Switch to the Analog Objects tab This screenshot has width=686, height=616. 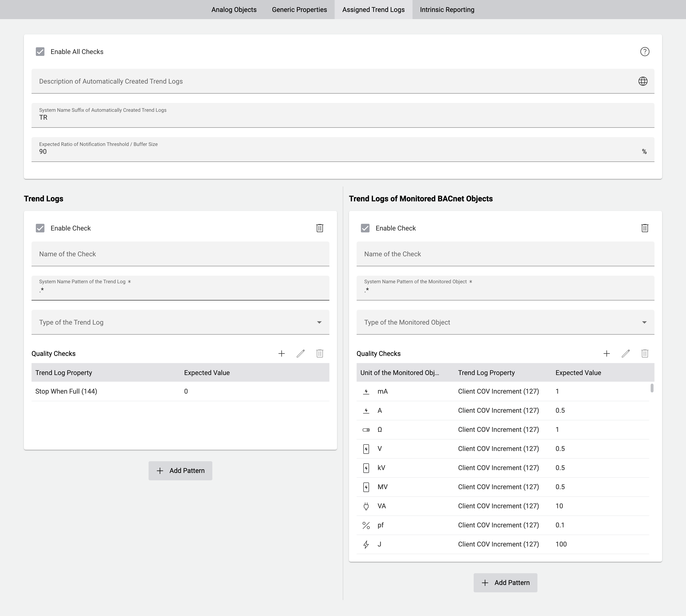(234, 10)
